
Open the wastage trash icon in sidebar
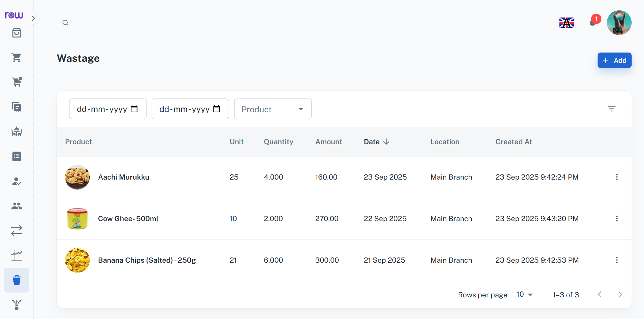(17, 280)
